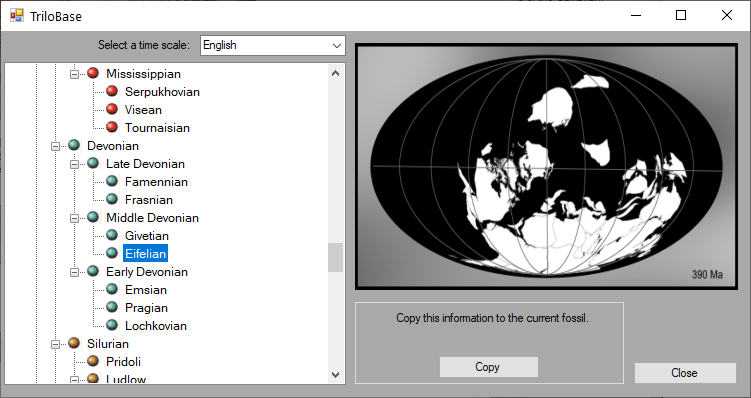Click the teal sphere icon beside Middle Devonian
The height and width of the screenshot is (398, 751).
pos(93,217)
